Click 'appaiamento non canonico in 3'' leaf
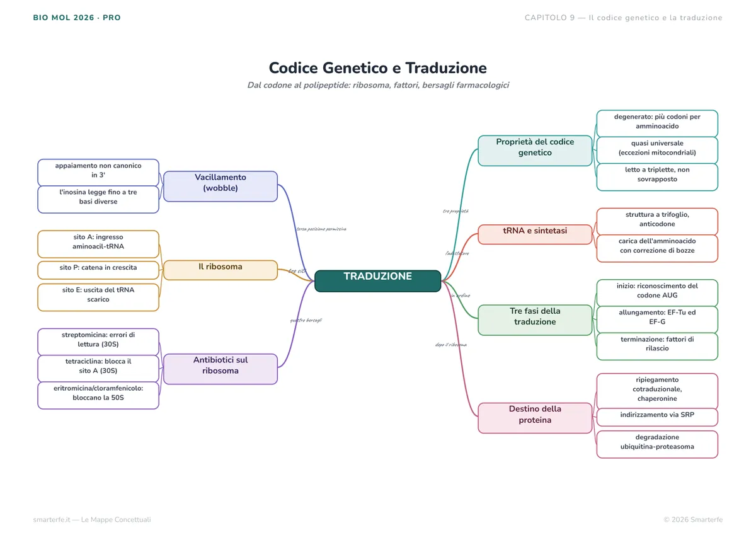Viewport: 756px width, 535px height. click(98, 173)
